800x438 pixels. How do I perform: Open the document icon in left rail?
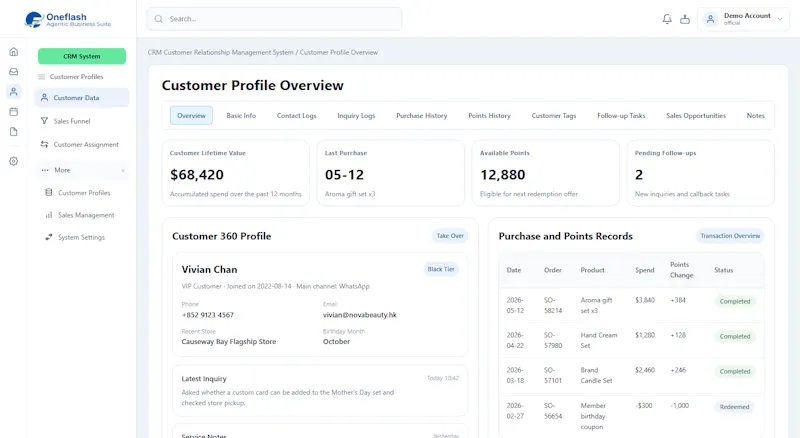pyautogui.click(x=14, y=132)
